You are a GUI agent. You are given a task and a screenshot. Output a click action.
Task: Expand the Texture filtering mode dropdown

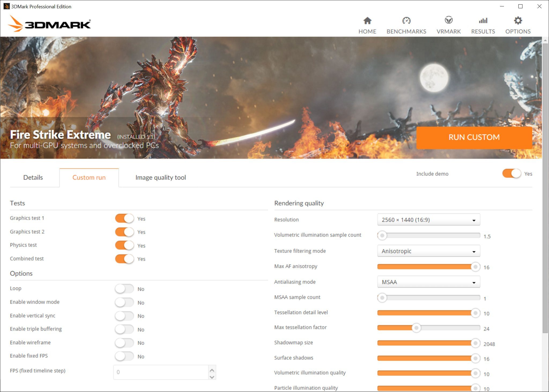pos(428,251)
